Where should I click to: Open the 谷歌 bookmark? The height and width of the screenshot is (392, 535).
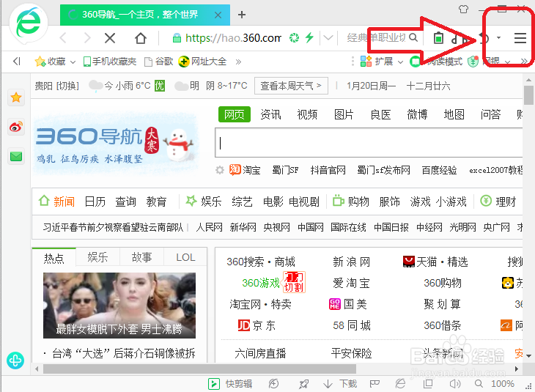click(159, 62)
